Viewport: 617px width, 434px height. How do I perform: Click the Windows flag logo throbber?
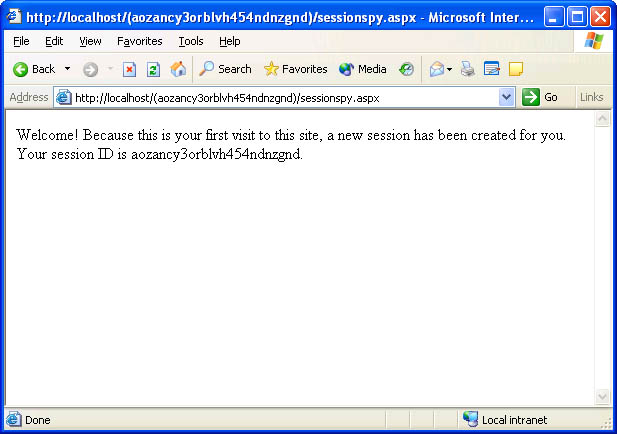point(593,41)
